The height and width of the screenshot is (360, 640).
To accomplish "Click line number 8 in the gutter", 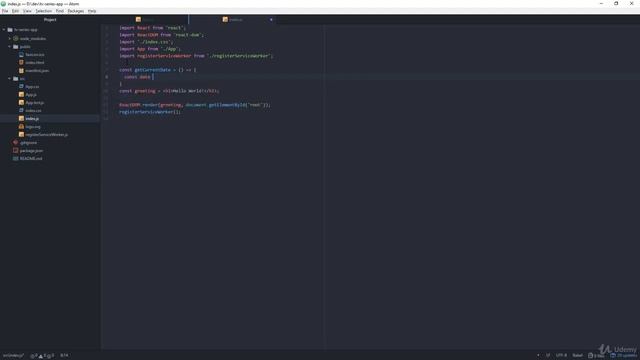I will click(107, 77).
